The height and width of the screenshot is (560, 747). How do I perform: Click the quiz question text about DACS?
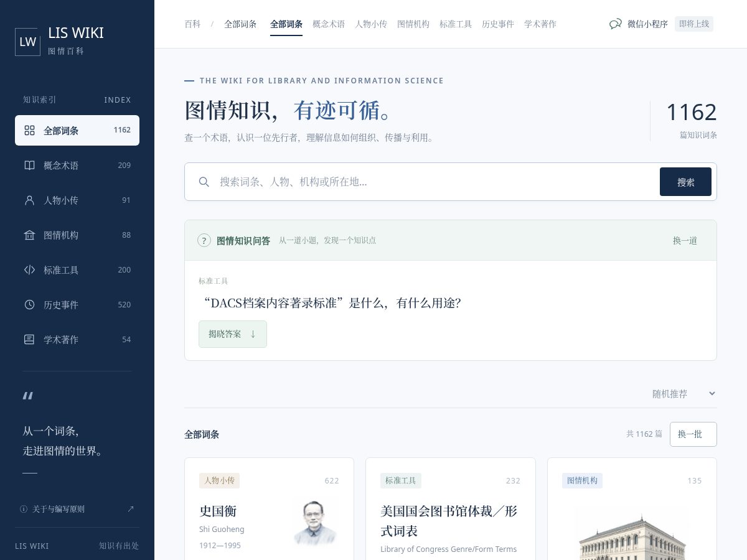[332, 303]
